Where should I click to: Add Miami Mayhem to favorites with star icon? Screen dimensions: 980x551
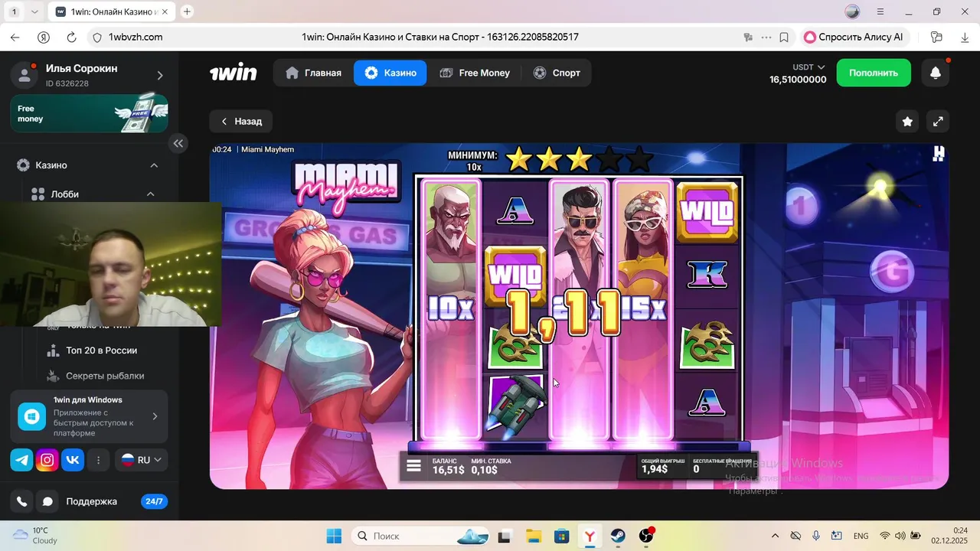[907, 121]
